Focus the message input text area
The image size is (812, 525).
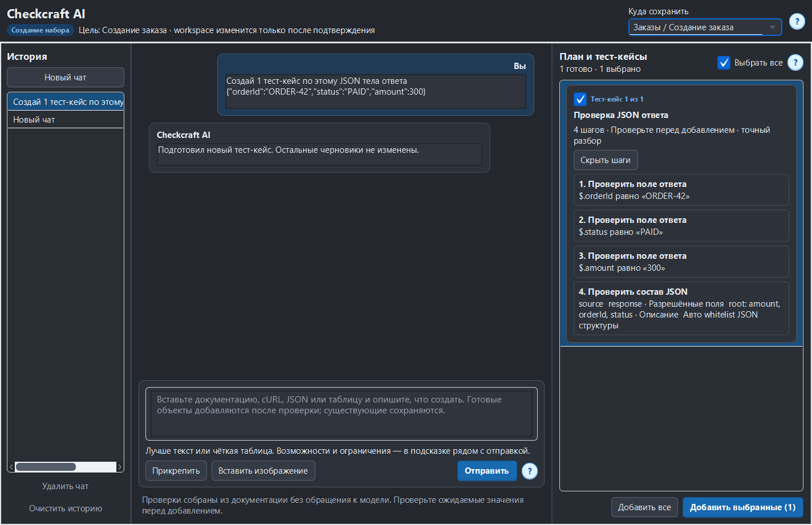click(x=342, y=414)
